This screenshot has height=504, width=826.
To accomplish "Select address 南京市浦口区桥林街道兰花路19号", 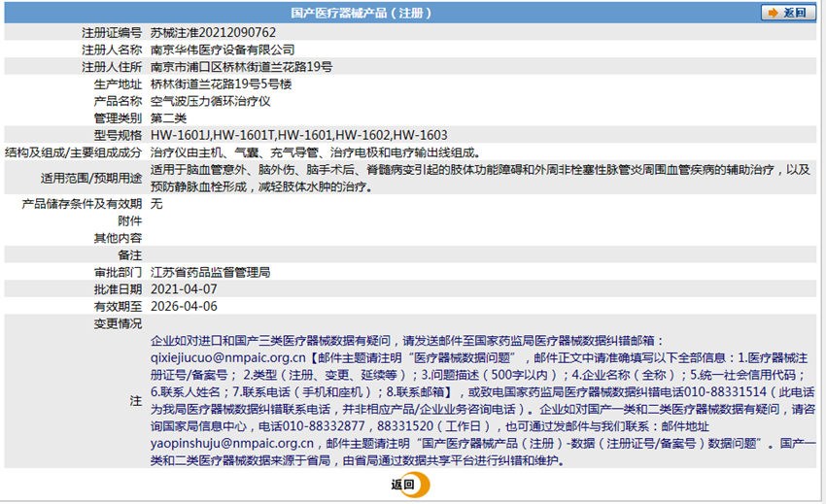I will point(241,67).
